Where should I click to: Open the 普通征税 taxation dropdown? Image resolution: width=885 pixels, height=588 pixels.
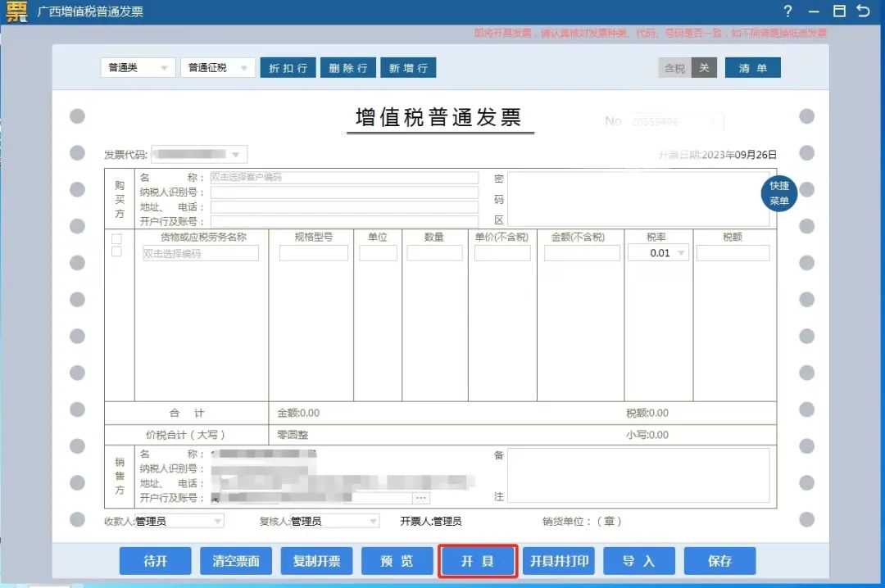coord(218,68)
